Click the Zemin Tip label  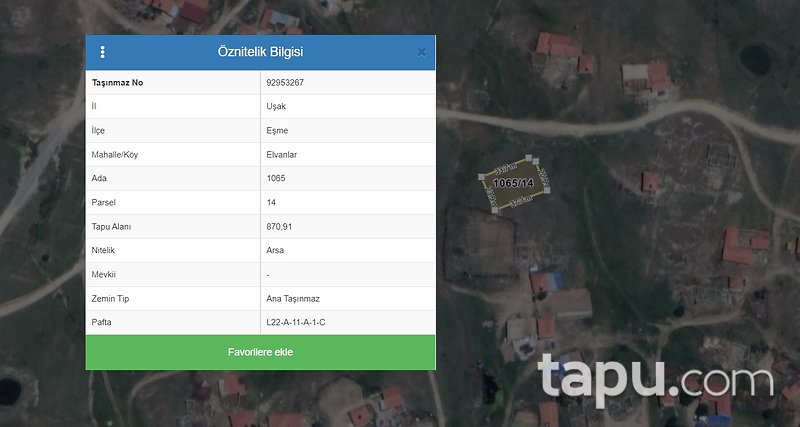(110, 298)
